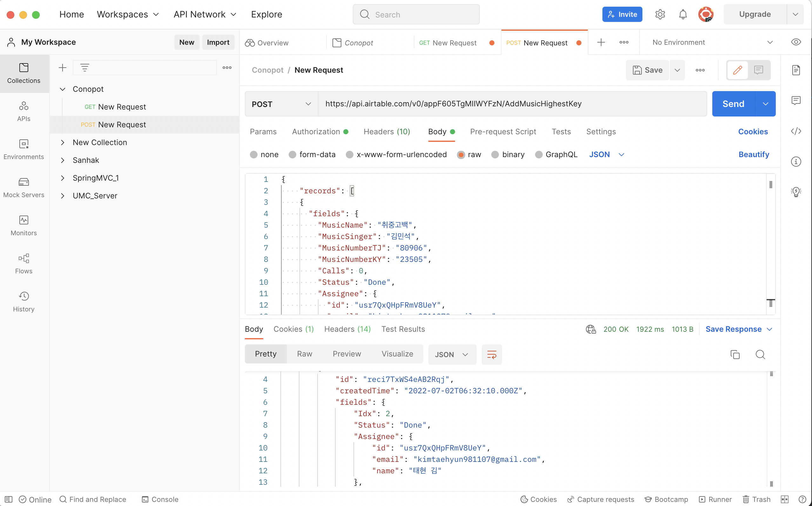812x506 pixels.
Task: Switch to the Pre-request Script tab
Action: [x=503, y=132]
